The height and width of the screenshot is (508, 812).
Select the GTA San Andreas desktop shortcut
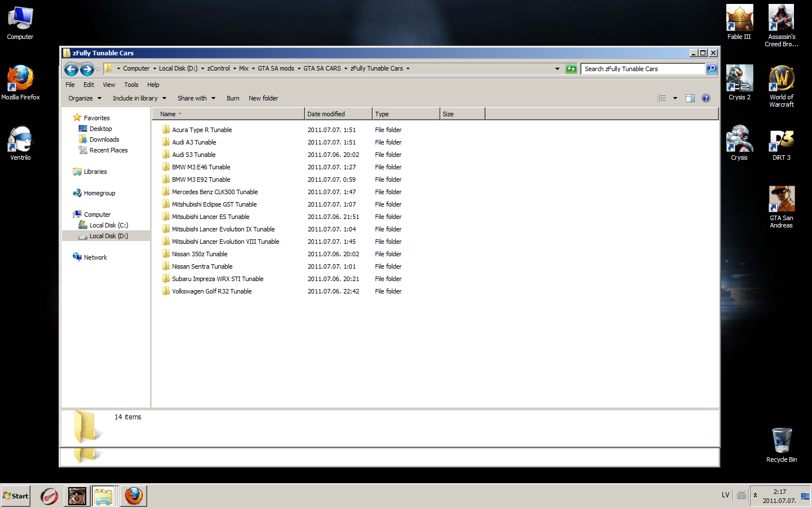[x=782, y=207]
